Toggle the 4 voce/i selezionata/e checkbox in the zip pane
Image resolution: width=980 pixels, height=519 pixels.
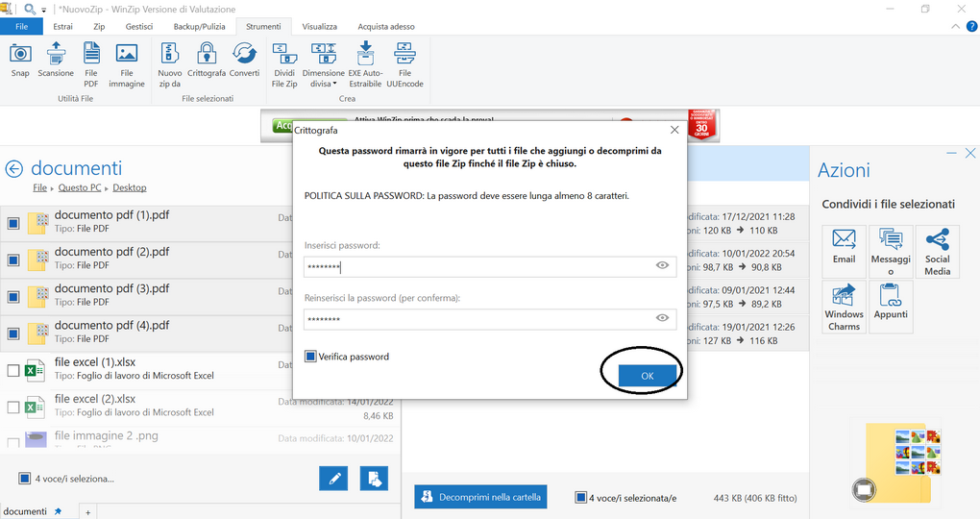click(x=580, y=498)
